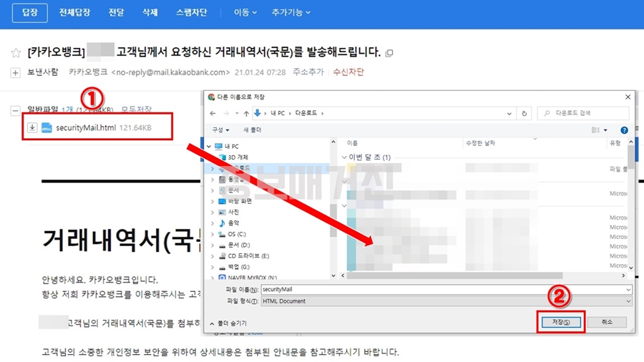Select 전체답장 reply-all option
Image resolution: width=644 pixels, height=362 pixels.
[x=74, y=13]
